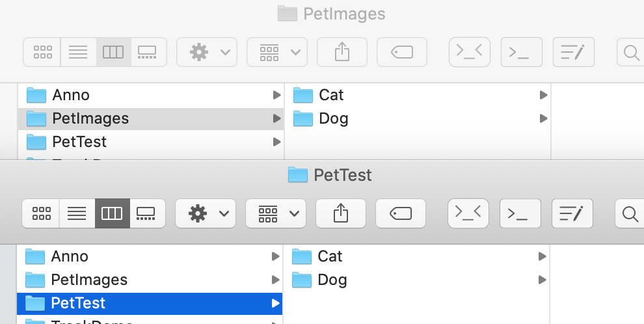This screenshot has width=644, height=324.
Task: Click the Search magnifier in PetTest window
Action: coord(630,213)
